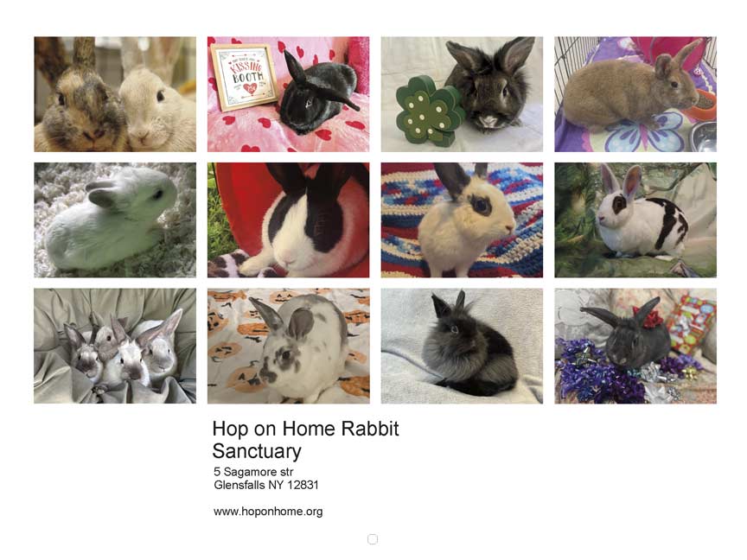Click the green shamrock decoration
747x560 pixels.
point(428,111)
